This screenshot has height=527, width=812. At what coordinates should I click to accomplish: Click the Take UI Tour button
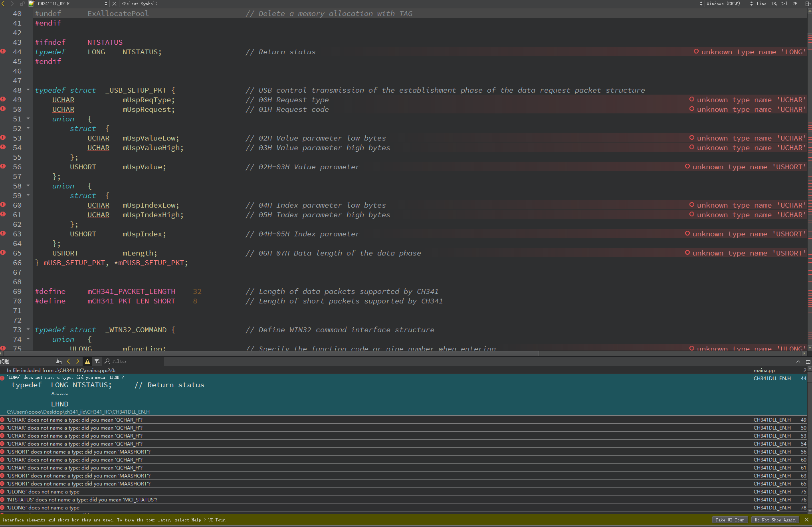729,520
